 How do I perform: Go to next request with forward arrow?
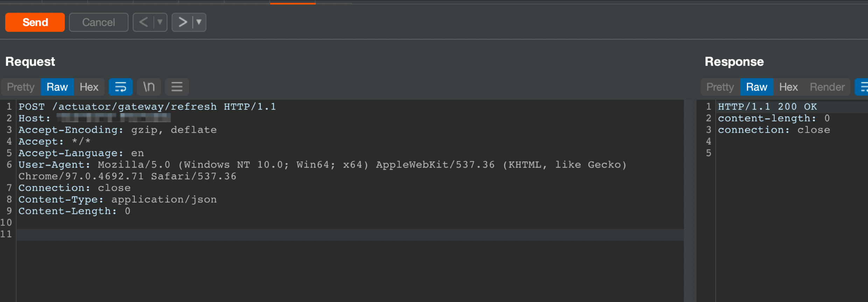[x=183, y=22]
